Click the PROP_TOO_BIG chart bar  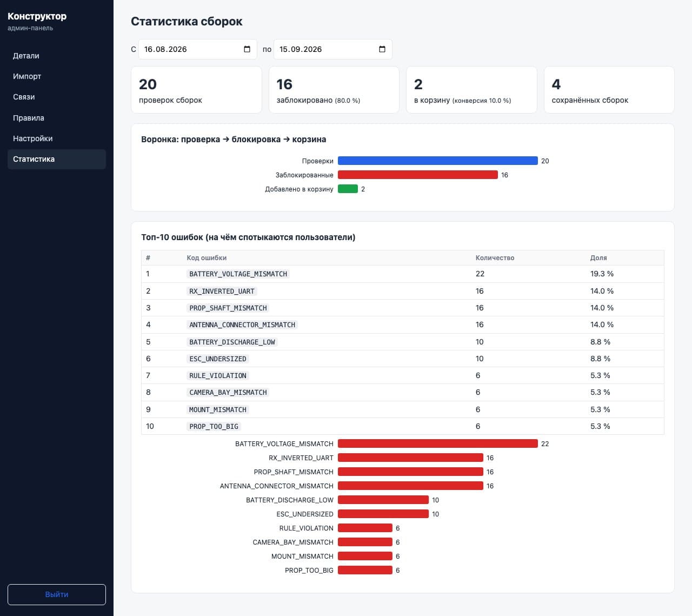[x=365, y=570]
